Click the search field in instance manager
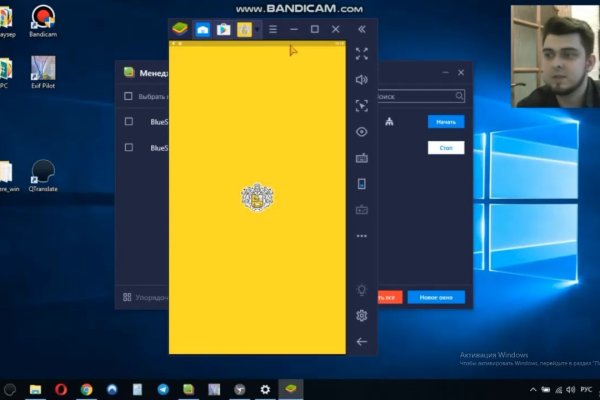 coord(417,97)
